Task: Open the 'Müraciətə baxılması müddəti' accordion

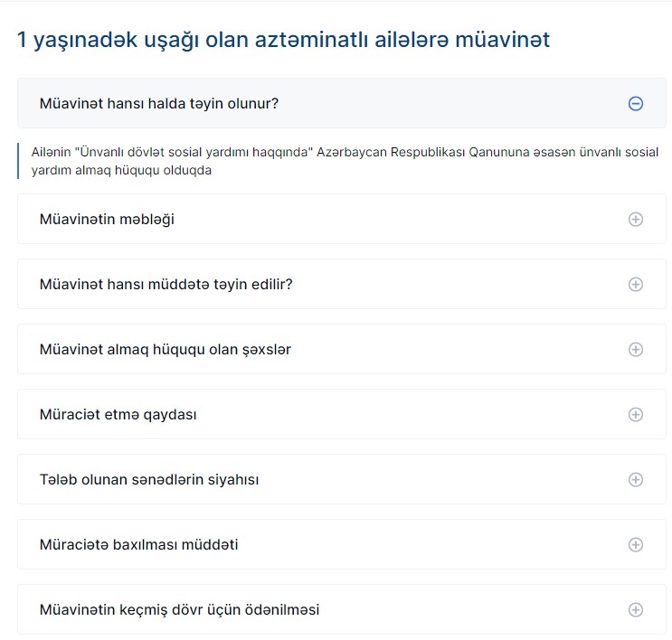Action: pyautogui.click(x=139, y=545)
